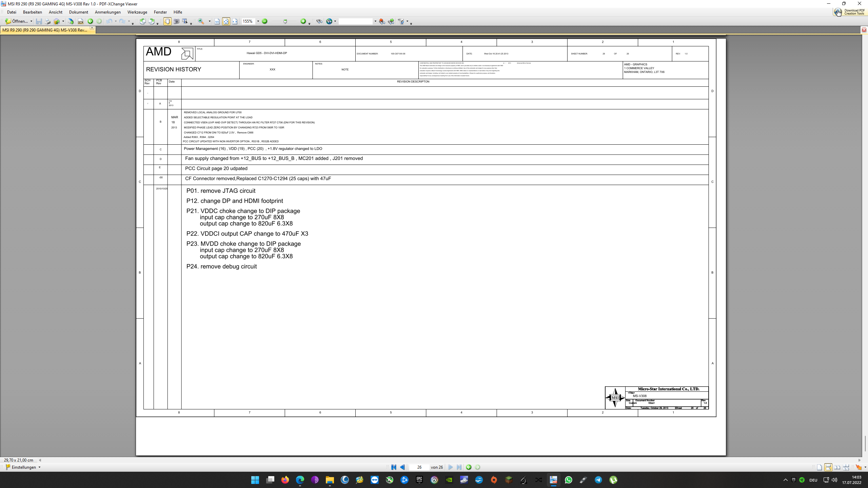Open the Anmerkungen menu
This screenshot has height=488, width=868.
(x=108, y=12)
